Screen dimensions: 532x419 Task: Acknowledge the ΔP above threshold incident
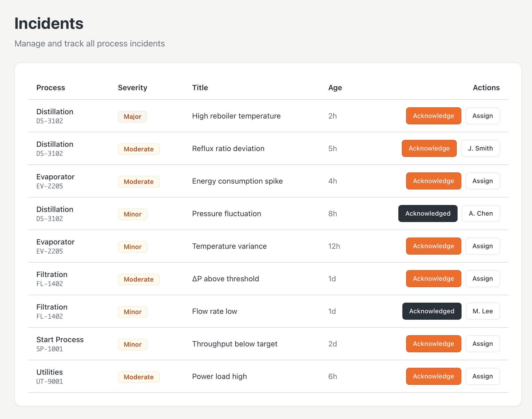tap(433, 279)
